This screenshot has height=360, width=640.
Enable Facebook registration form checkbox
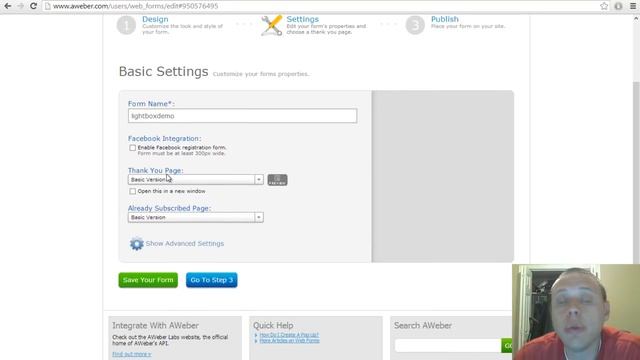tap(132, 148)
